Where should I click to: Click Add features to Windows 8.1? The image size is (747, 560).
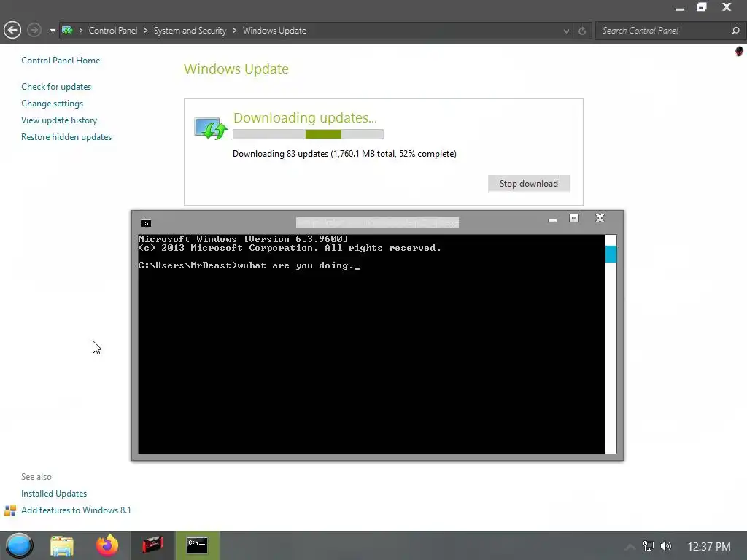tap(76, 510)
